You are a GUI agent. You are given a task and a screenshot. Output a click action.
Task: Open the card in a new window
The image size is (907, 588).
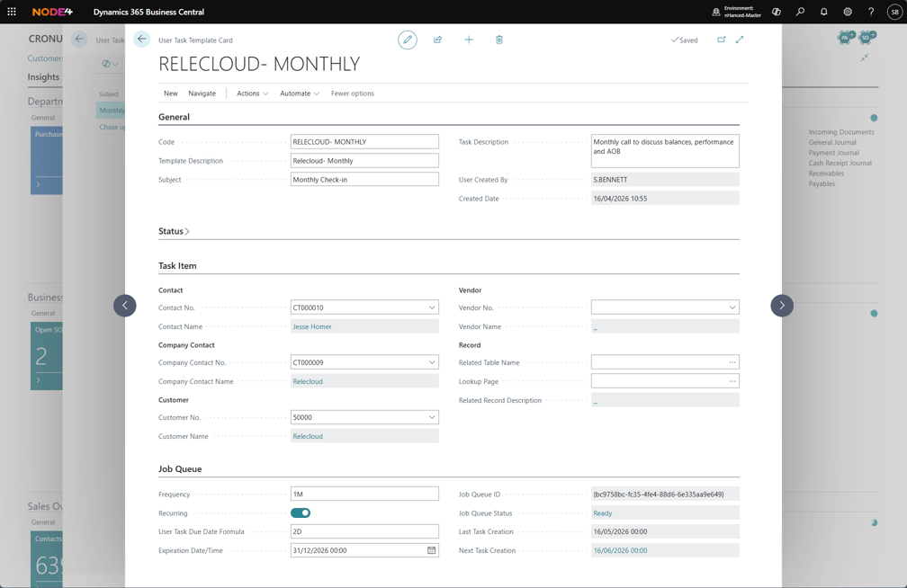pyautogui.click(x=722, y=40)
